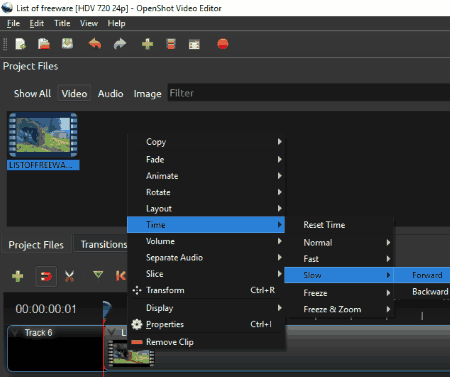
Task: Expand the Fast time submenu
Action: point(339,259)
